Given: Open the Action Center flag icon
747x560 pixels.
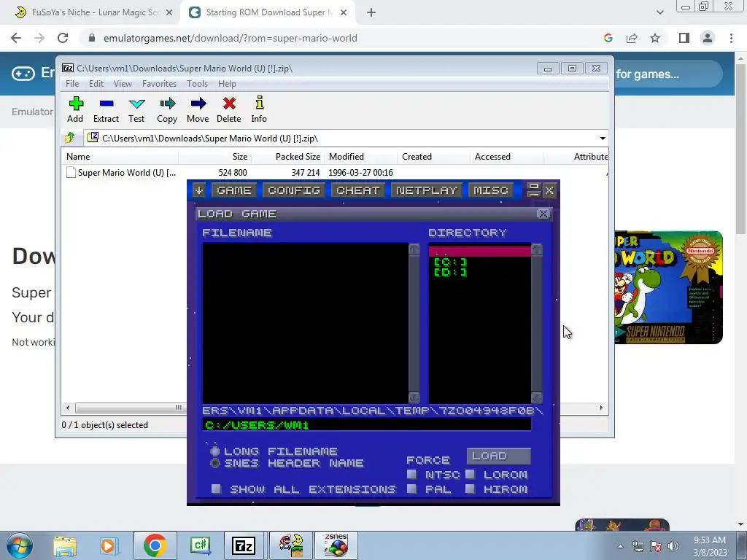Looking at the screenshot, I should pyautogui.click(x=656, y=546).
